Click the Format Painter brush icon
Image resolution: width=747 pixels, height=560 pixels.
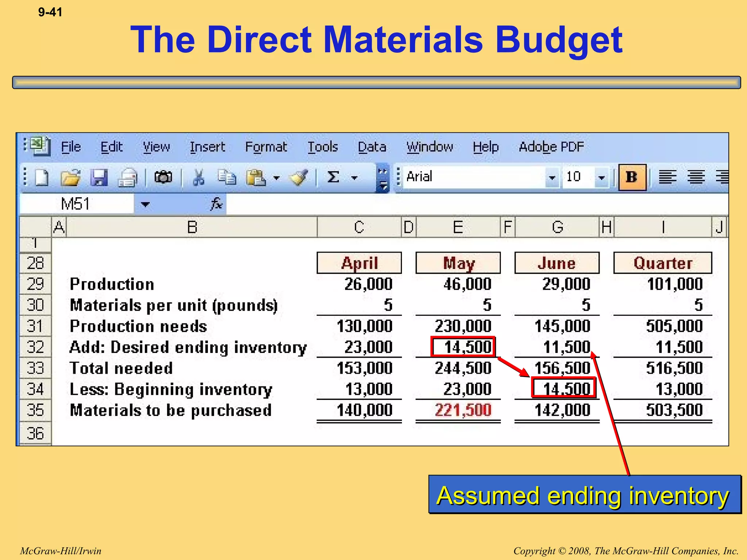(298, 178)
